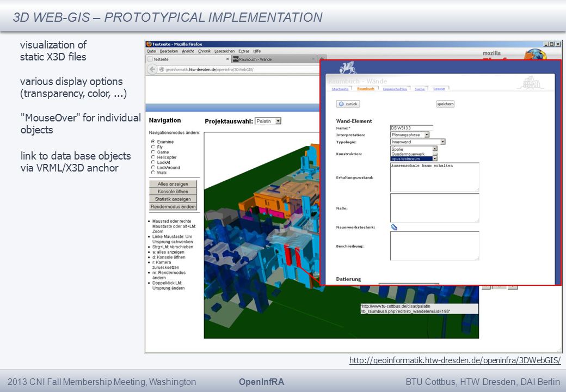566x392 pixels.
Task: Select the Fly navigation mode
Action: click(x=153, y=147)
